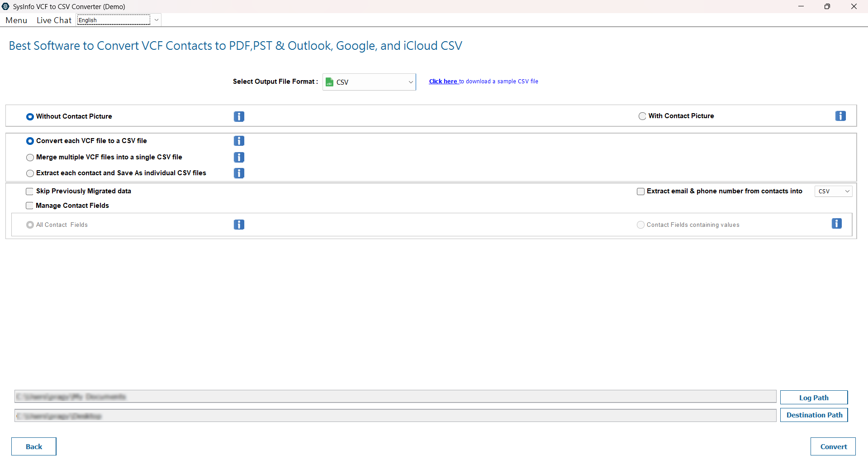
Task: Click info icon for Without Contact Picture
Action: click(239, 116)
